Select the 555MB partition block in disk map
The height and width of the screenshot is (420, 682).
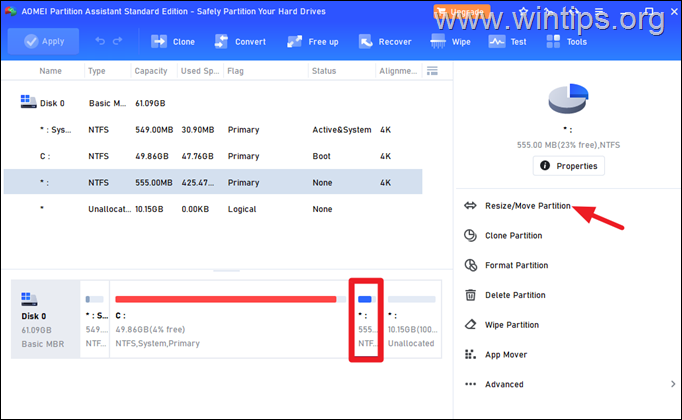click(x=366, y=319)
